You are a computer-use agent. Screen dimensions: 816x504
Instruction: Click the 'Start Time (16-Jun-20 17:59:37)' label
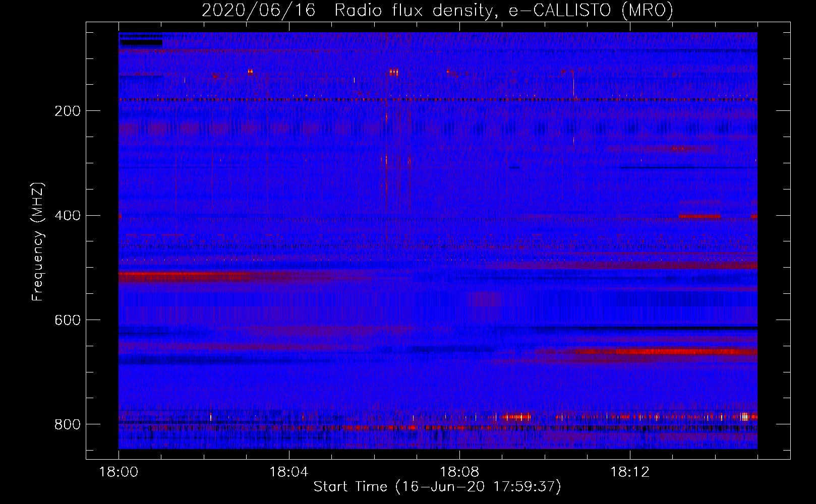click(x=437, y=487)
